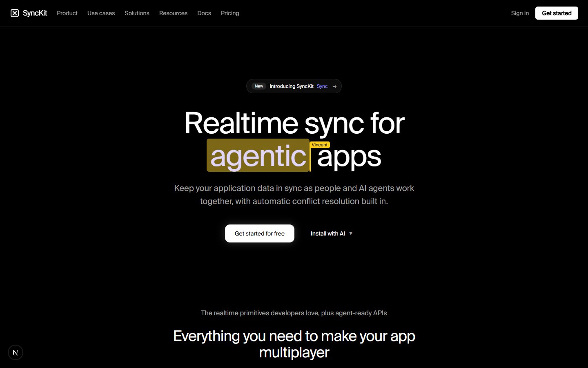The height and width of the screenshot is (368, 588).
Task: Click the arrow in the Introducing SyncKit pill
Action: point(334,86)
